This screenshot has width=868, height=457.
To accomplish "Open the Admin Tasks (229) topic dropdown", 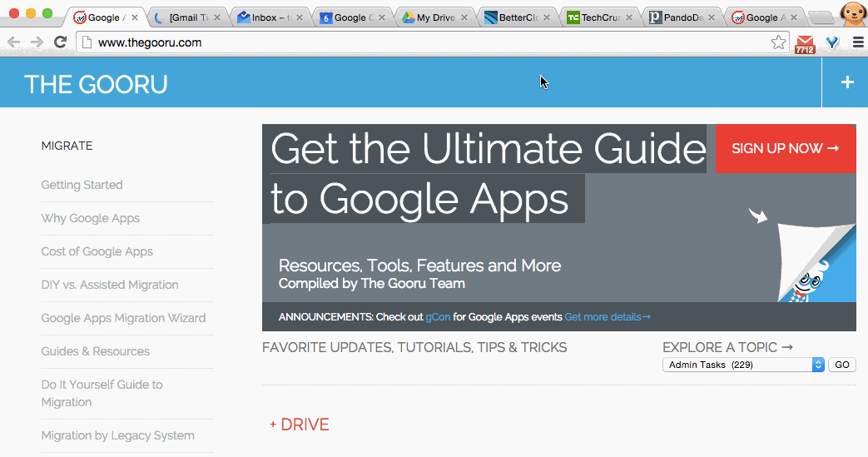I will pyautogui.click(x=743, y=365).
